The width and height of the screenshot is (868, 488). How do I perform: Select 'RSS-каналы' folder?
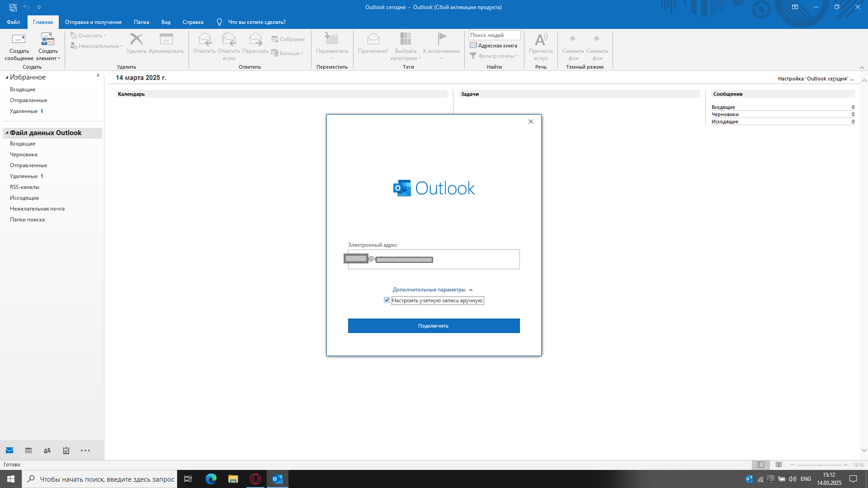[x=24, y=187]
